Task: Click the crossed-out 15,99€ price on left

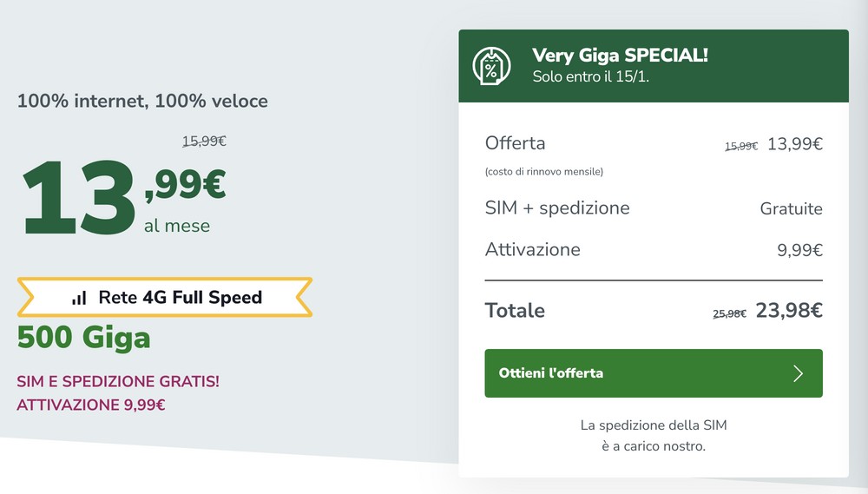Action: (204, 142)
